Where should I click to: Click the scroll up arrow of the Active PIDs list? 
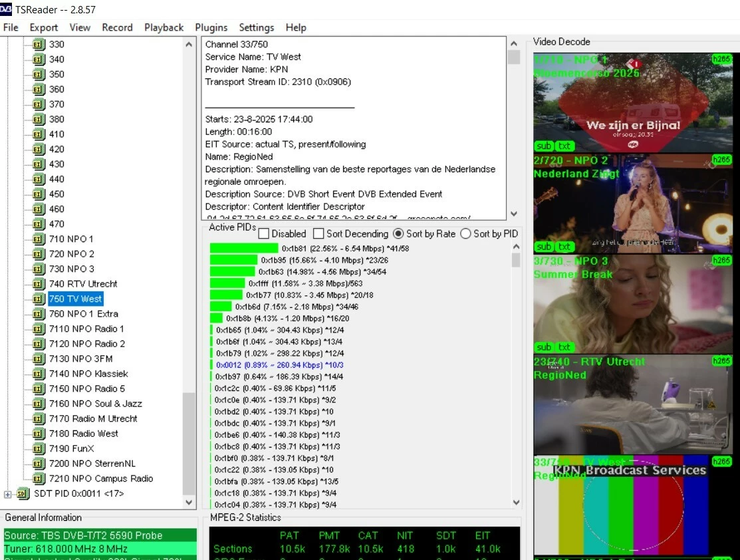coord(516,247)
